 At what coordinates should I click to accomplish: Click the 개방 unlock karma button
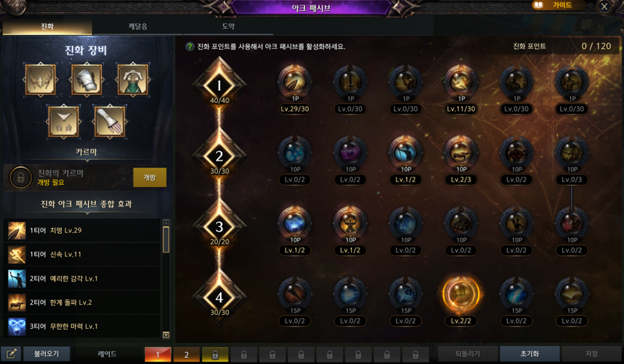coord(150,178)
